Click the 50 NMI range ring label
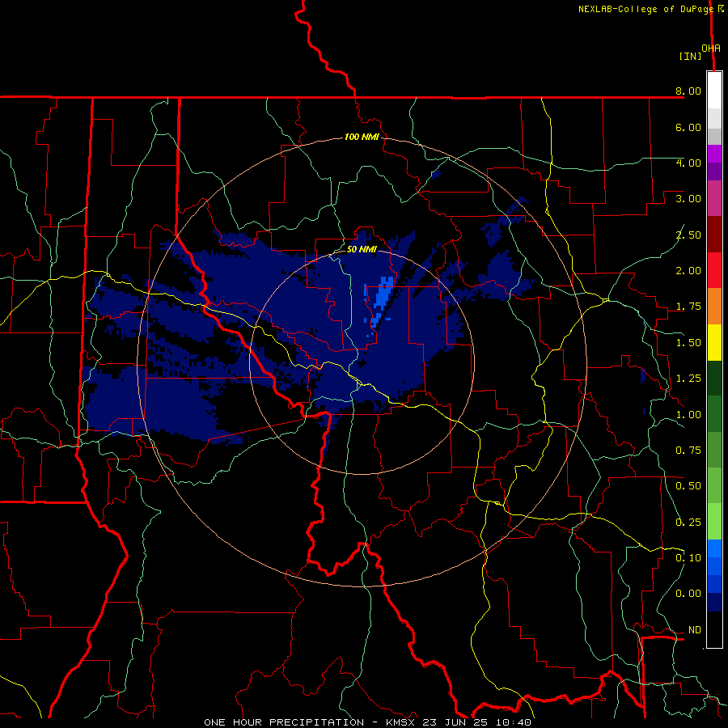728x728 pixels. [362, 249]
